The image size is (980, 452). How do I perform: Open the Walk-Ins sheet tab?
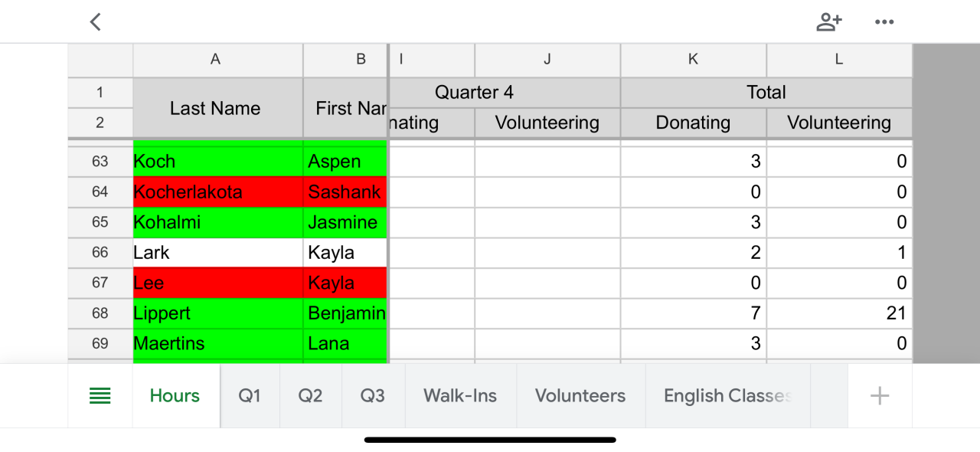coord(460,396)
